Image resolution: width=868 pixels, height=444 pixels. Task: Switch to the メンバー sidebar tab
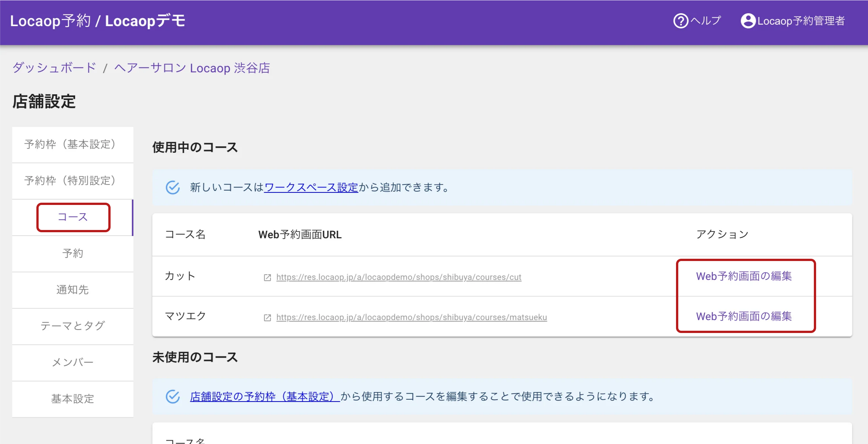(x=73, y=363)
